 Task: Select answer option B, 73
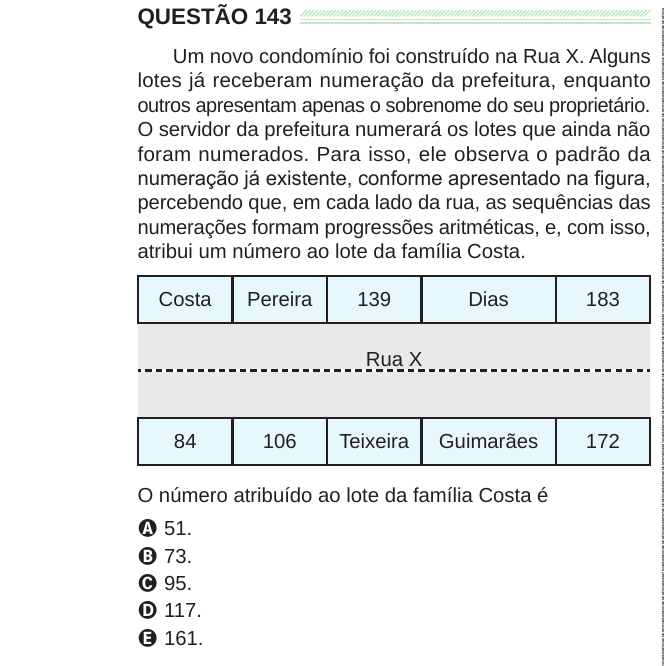165,556
